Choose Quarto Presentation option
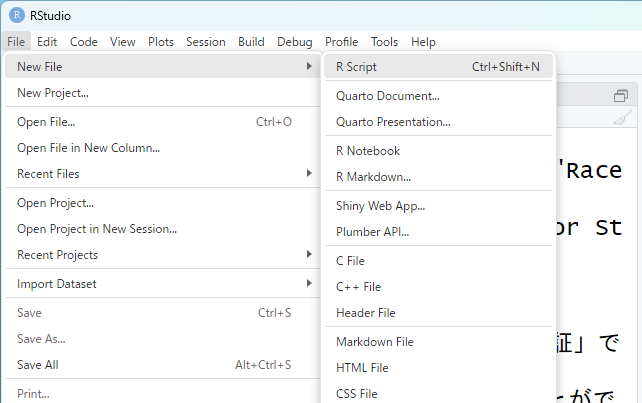The image size is (642, 403). pyautogui.click(x=393, y=122)
